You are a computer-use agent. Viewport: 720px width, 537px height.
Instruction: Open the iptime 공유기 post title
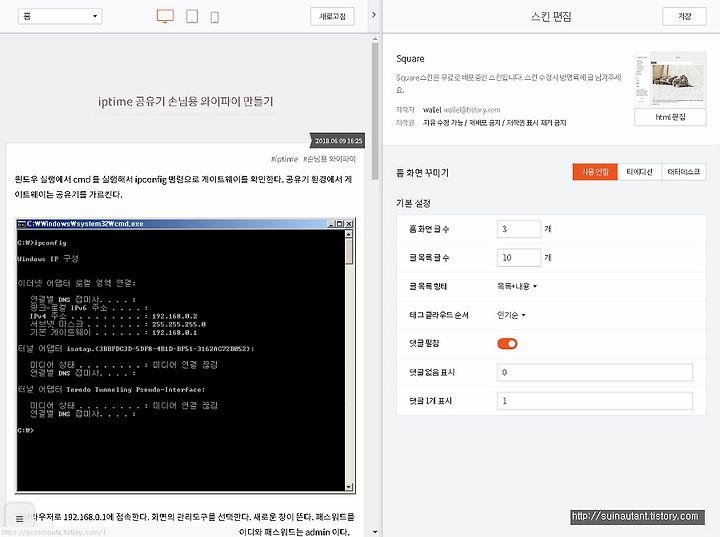[x=186, y=102]
